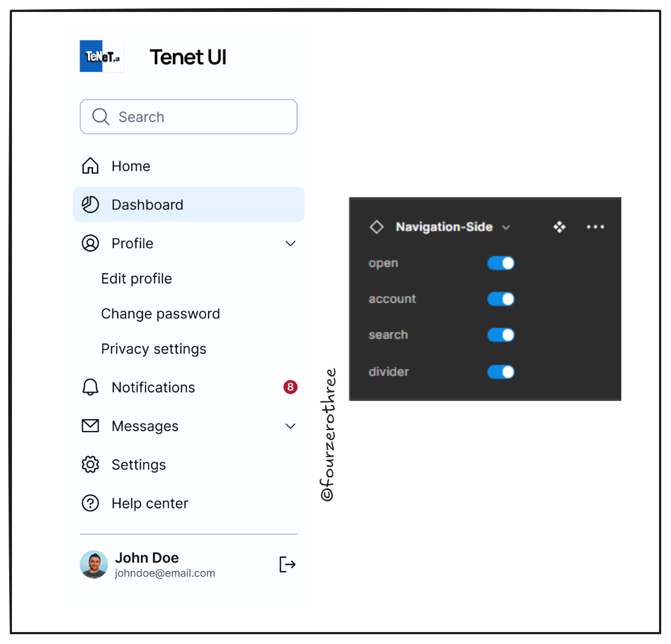
Task: Click the Settings gear icon
Action: click(x=90, y=464)
